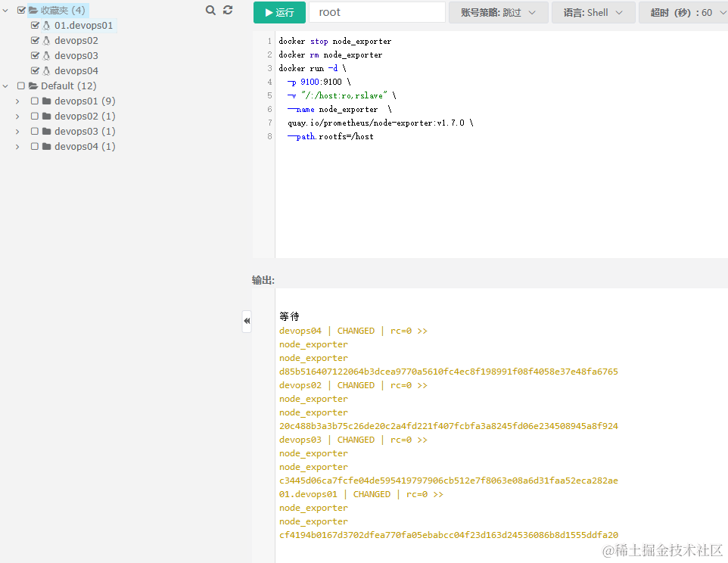Click the Linux icon beside 01.devops01
This screenshot has width=728, height=563.
click(46, 26)
